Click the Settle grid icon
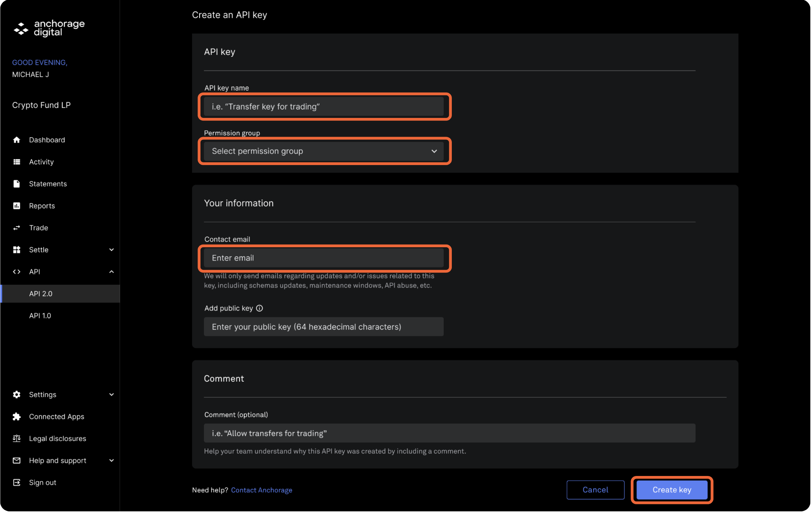Screen dimensions: 812x512 tap(17, 249)
